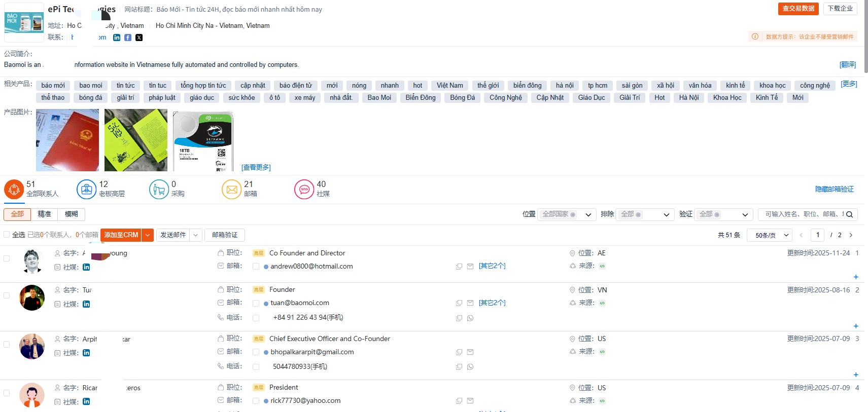Click the company Facebook icon in header

[x=128, y=38]
